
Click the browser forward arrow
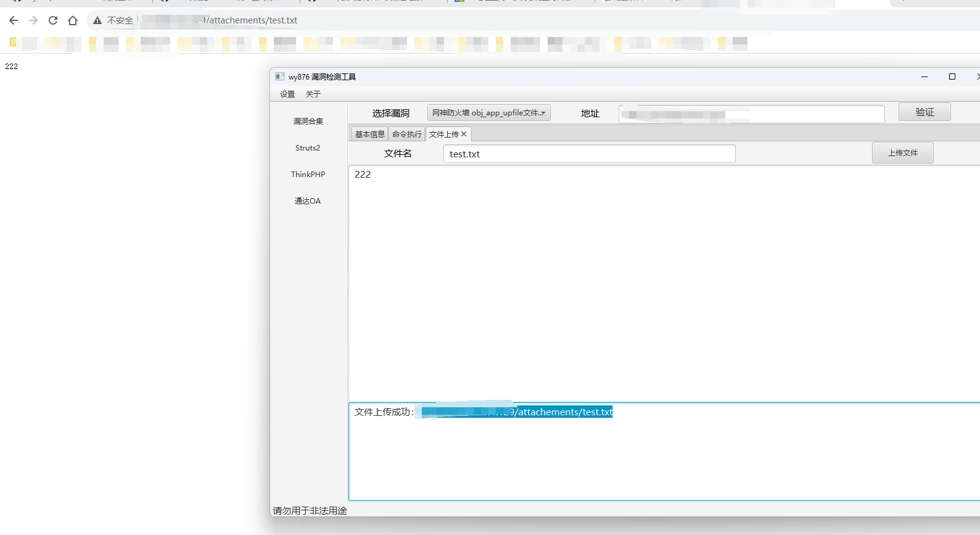click(33, 20)
